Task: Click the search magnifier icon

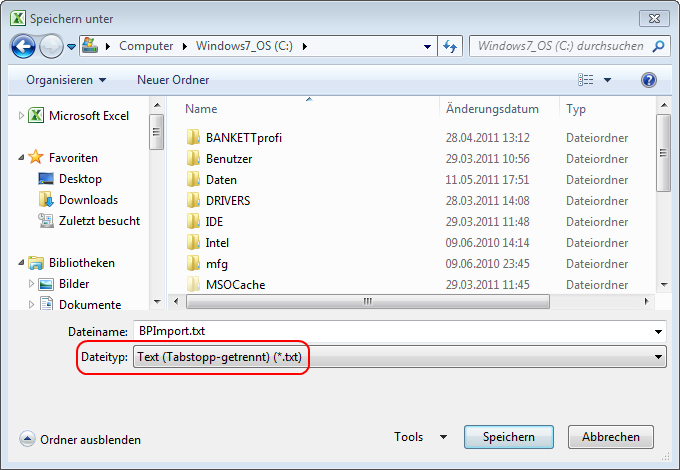Action: pos(658,46)
